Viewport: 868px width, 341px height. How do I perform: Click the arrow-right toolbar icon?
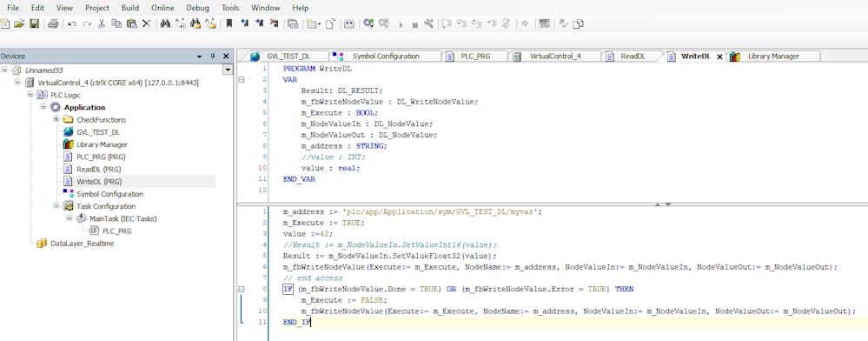tap(526, 23)
